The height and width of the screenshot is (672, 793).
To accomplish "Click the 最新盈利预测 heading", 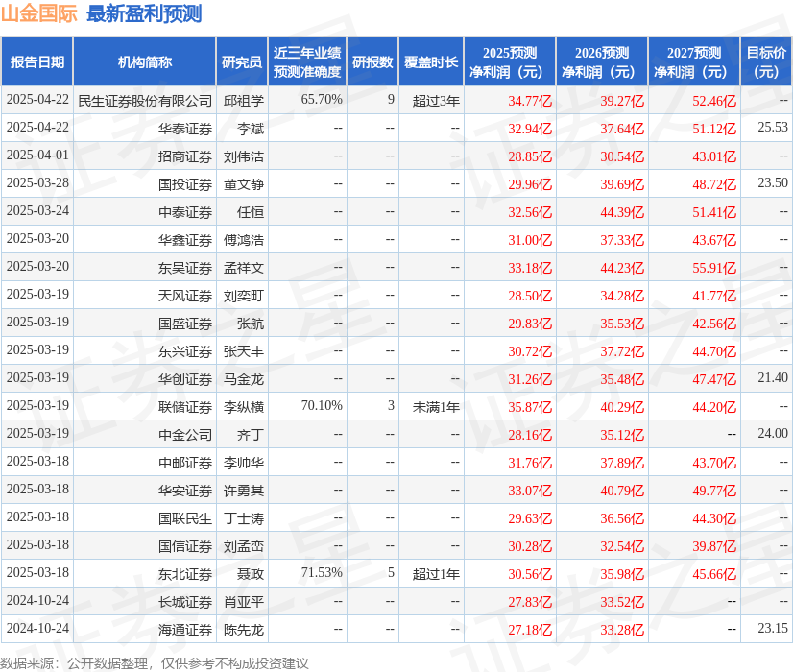I will [144, 13].
